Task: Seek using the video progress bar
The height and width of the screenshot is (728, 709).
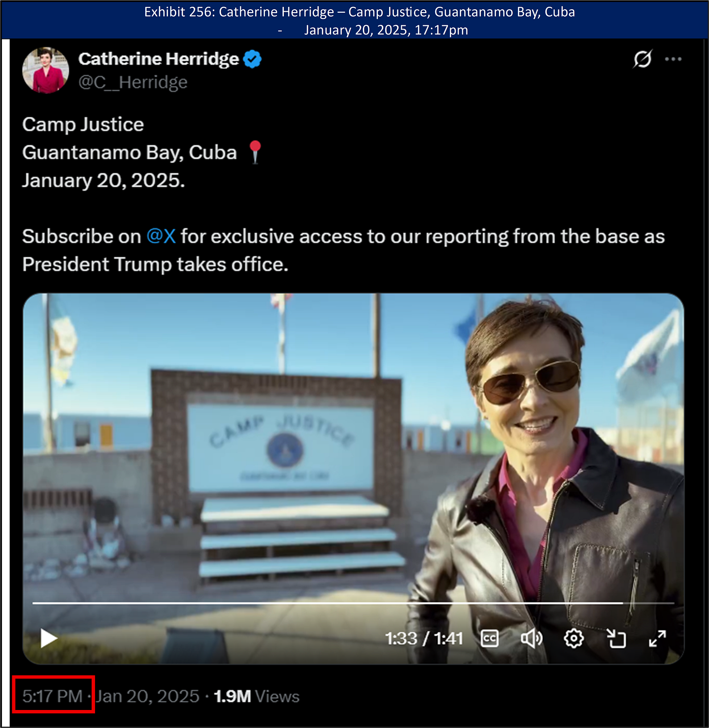Action: 353,603
